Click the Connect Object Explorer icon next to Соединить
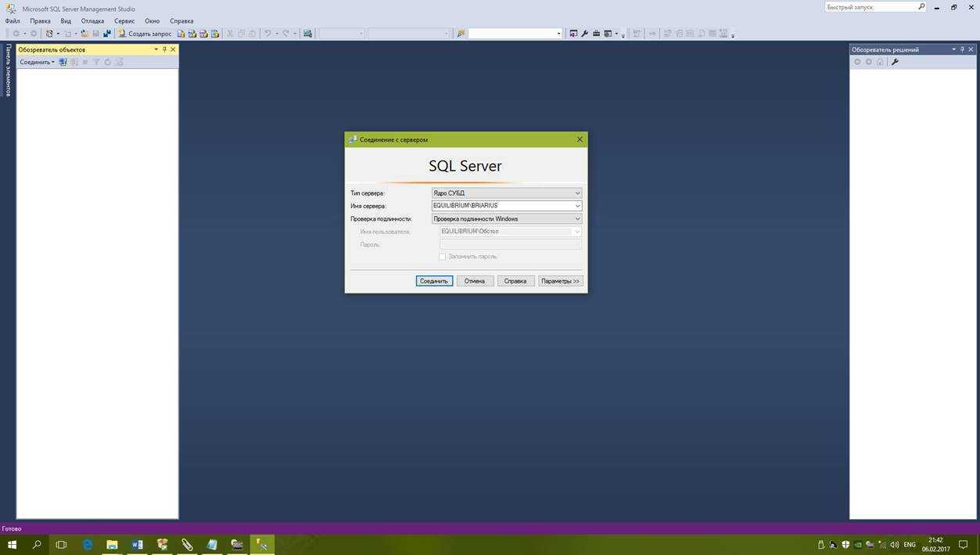Image resolution: width=980 pixels, height=555 pixels. coord(63,62)
